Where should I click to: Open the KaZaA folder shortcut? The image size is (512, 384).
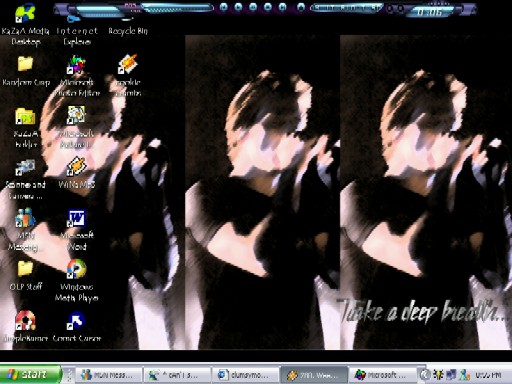25,127
